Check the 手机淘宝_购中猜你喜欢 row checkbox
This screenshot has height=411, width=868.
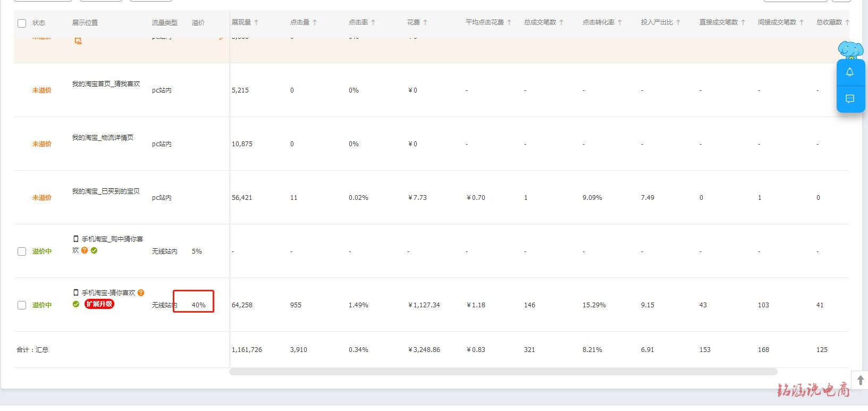pos(22,251)
